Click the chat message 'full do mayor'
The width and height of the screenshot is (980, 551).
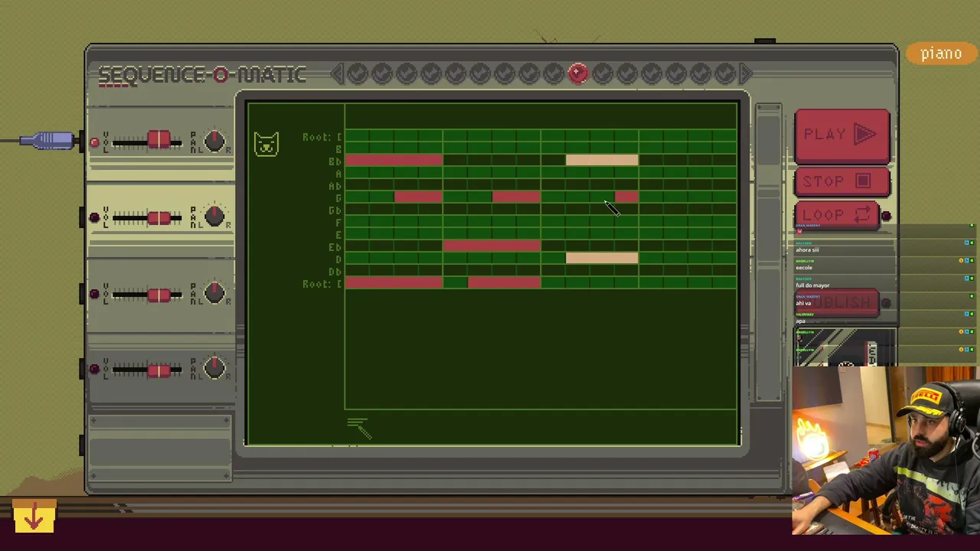[x=812, y=285]
